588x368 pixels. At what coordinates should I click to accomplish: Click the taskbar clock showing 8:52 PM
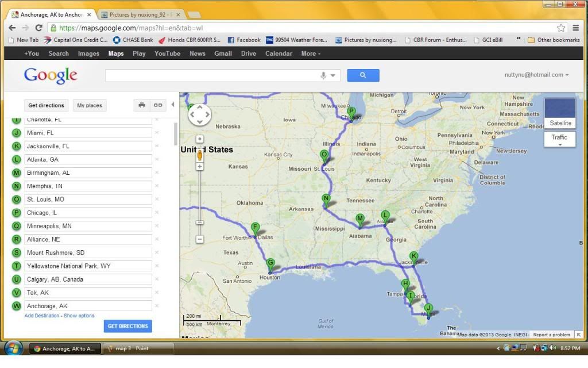(570, 348)
